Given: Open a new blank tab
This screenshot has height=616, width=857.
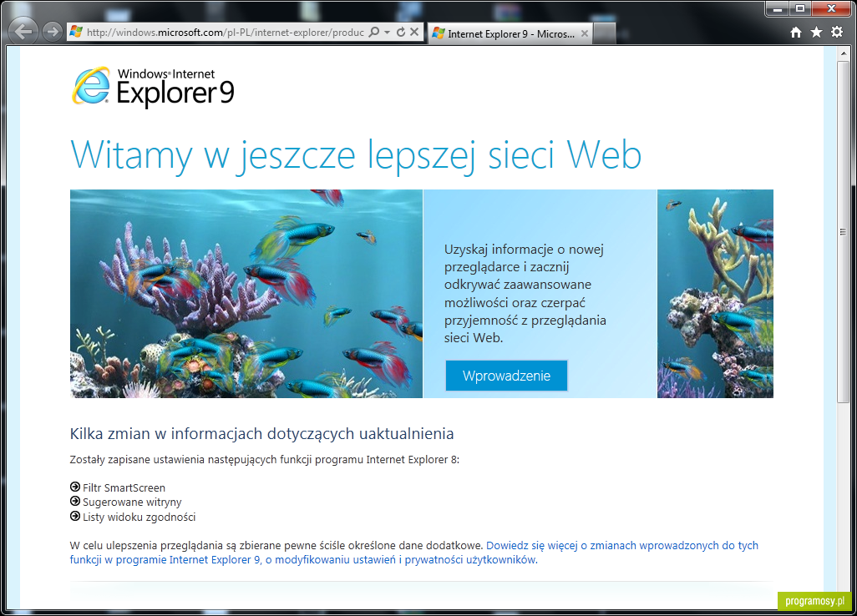Looking at the screenshot, I should coord(605,34).
